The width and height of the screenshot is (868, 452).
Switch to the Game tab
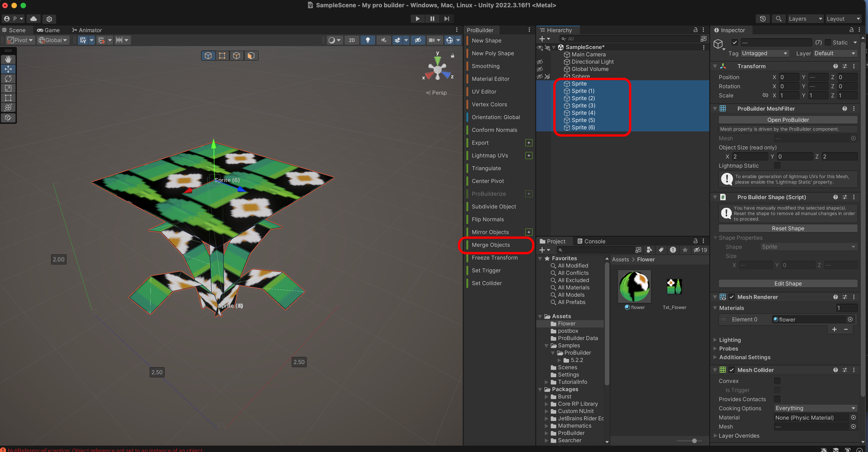(x=48, y=30)
